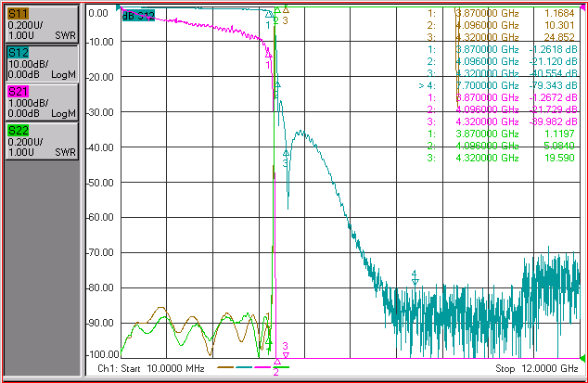The image size is (588, 383).
Task: Select the S12 LogM trace button
Action: 42,63
